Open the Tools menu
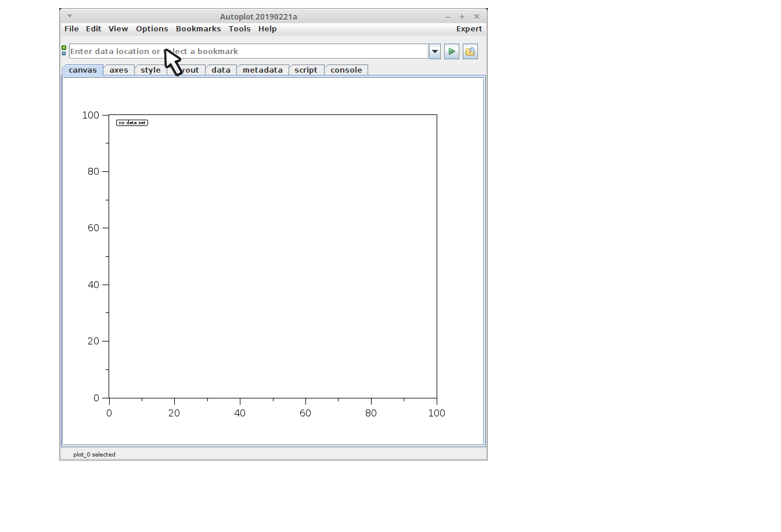Screen dimensions: 781x532 [x=239, y=29]
